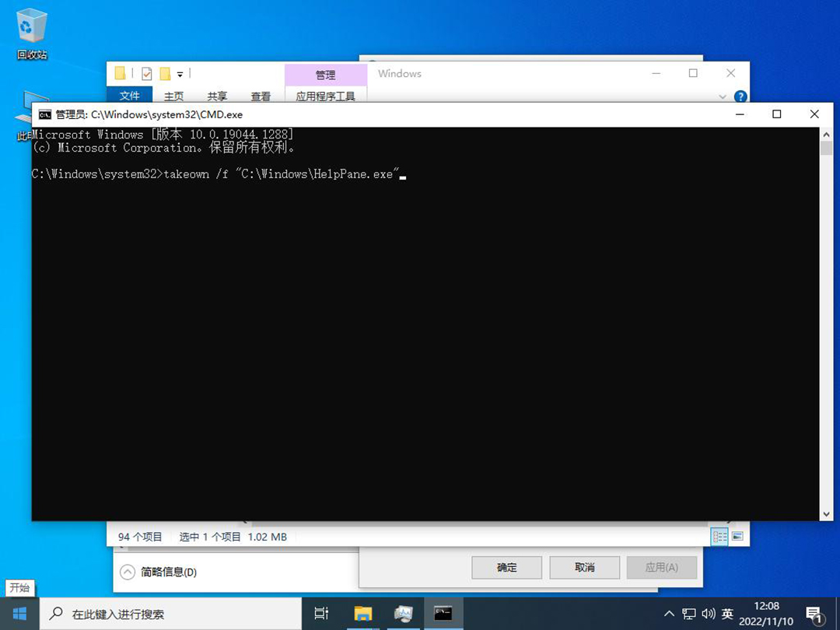Image resolution: width=840 pixels, height=630 pixels.
Task: Click the CMD taskbar icon
Action: [x=443, y=614]
